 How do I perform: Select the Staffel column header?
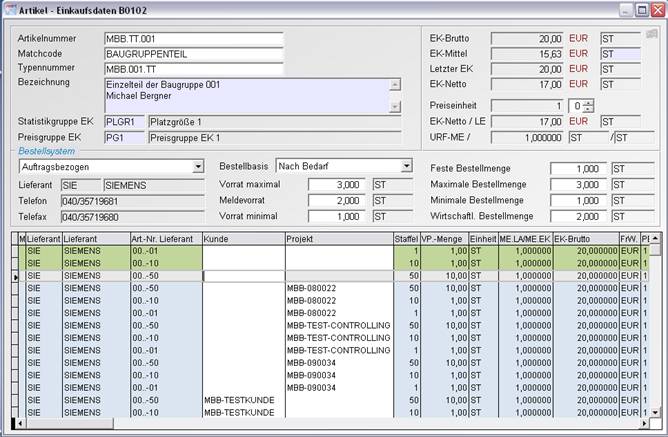click(408, 239)
